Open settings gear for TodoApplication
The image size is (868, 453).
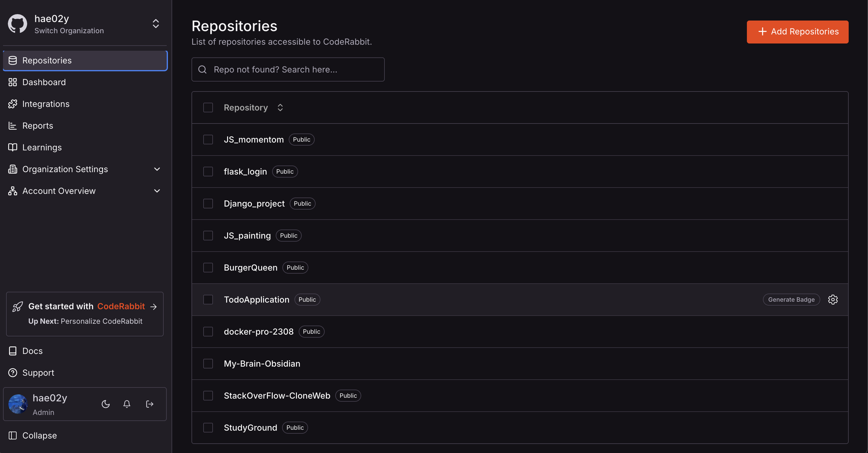click(x=833, y=299)
